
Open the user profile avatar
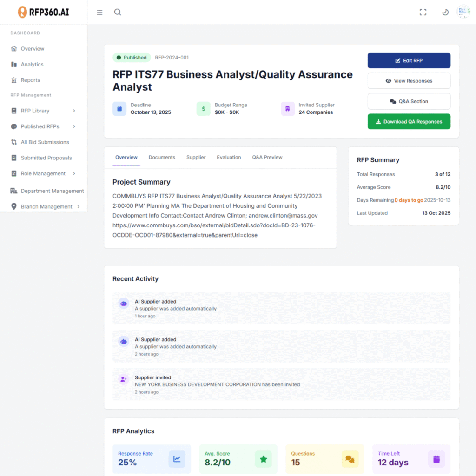[463, 12]
